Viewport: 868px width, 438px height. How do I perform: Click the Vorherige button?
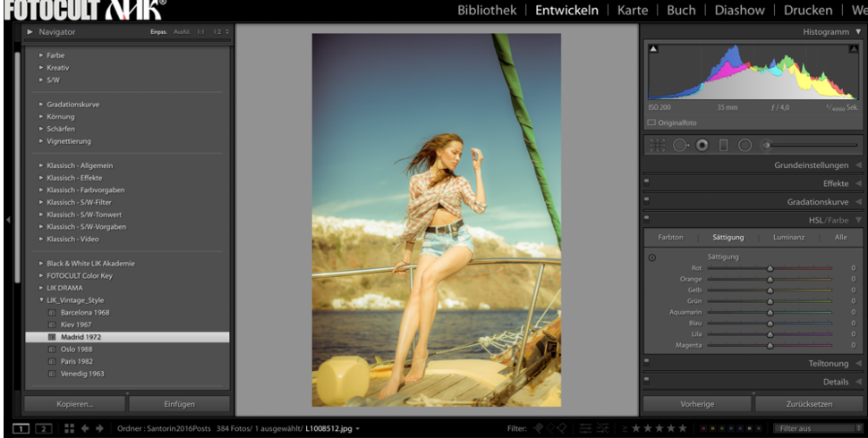point(697,404)
